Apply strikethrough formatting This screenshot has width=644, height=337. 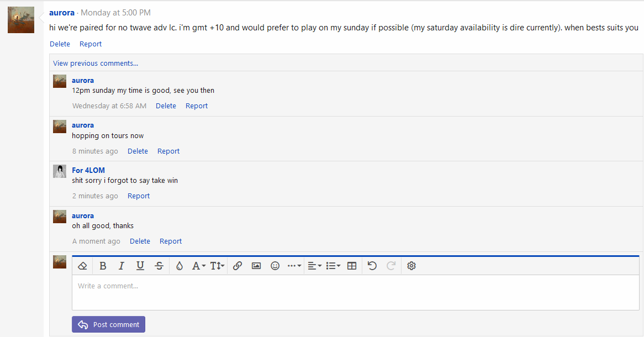(x=159, y=266)
